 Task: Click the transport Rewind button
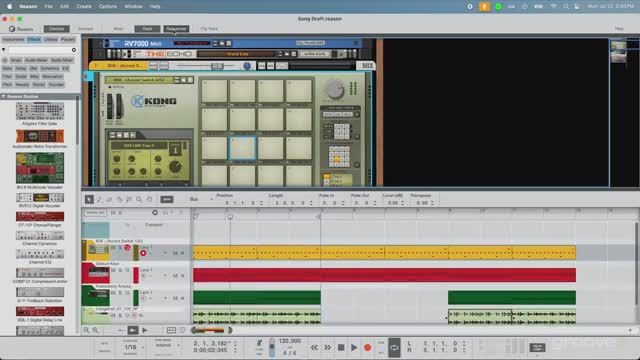coord(314,348)
